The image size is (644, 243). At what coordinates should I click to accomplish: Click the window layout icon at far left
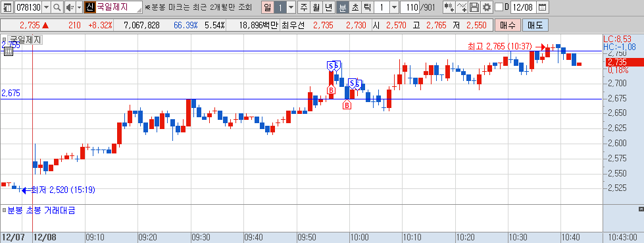tap(7, 7)
